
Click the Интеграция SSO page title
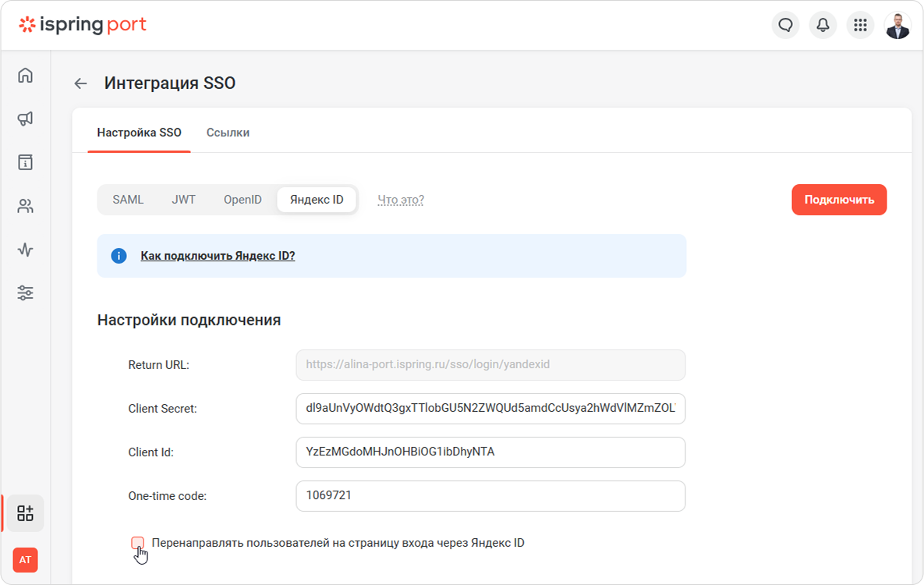(170, 83)
